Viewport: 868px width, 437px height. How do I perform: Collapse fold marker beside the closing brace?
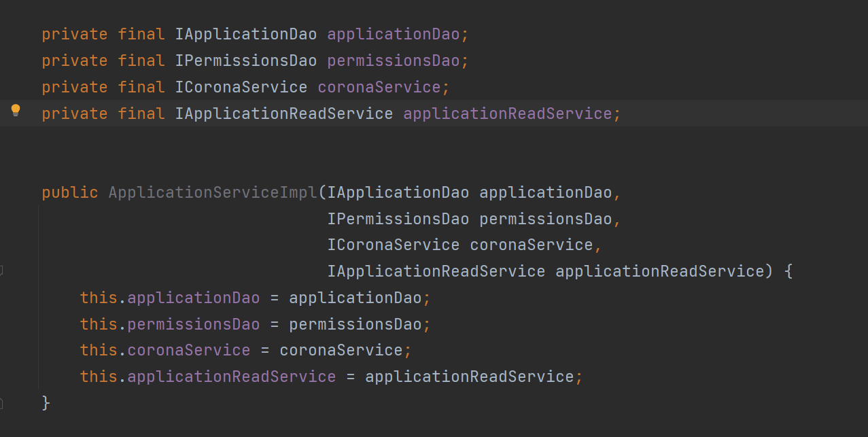point(2,403)
